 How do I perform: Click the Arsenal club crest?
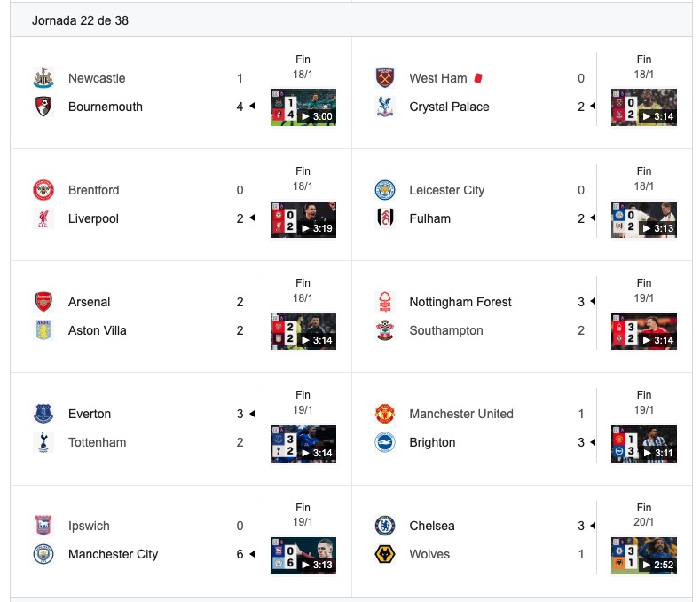43,302
